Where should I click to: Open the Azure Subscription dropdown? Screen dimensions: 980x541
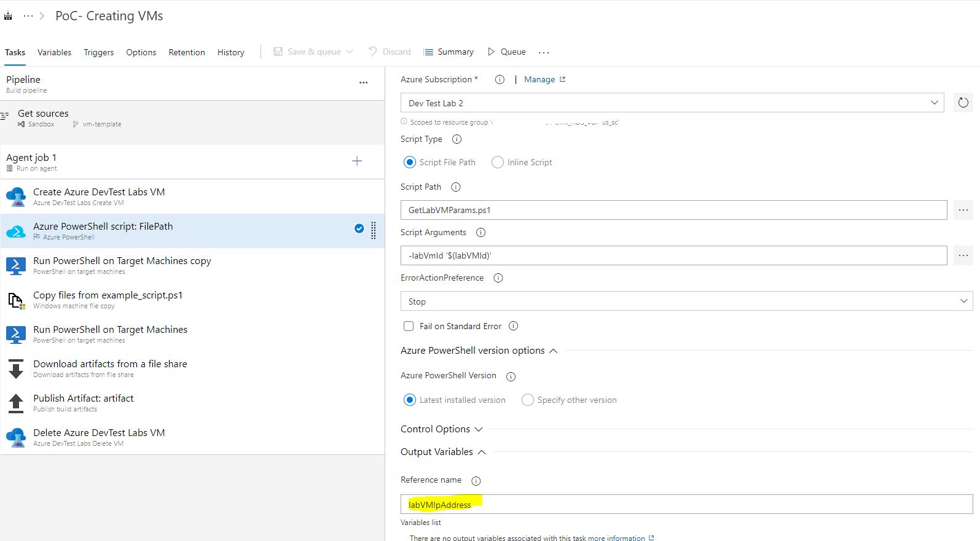click(x=673, y=103)
